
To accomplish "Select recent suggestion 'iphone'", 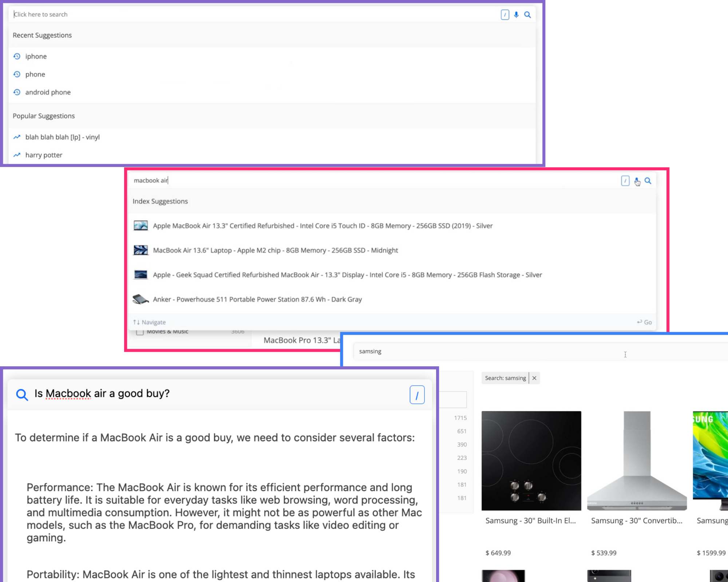I will [x=36, y=56].
